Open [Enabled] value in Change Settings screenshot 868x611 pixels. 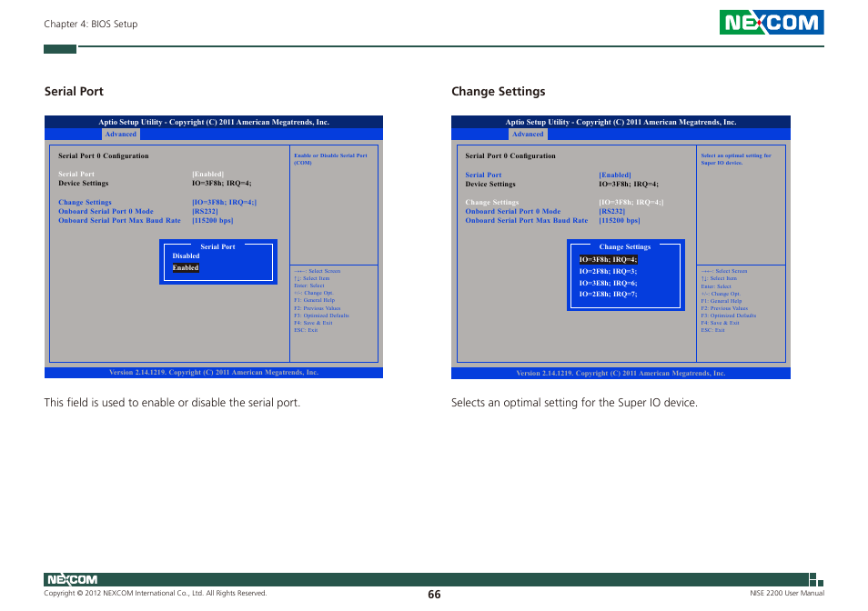pyautogui.click(x=615, y=175)
